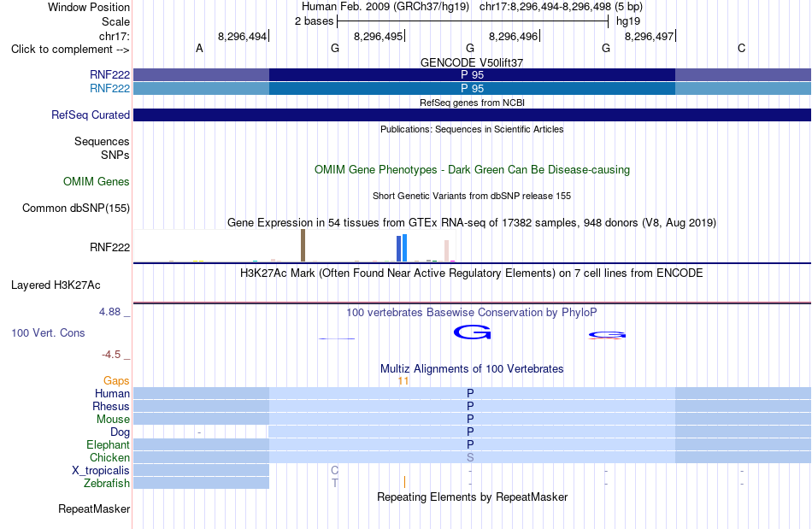Screen dimensions: 812x529
Task: Click the Mouse alignment row label
Action: pyautogui.click(x=113, y=420)
